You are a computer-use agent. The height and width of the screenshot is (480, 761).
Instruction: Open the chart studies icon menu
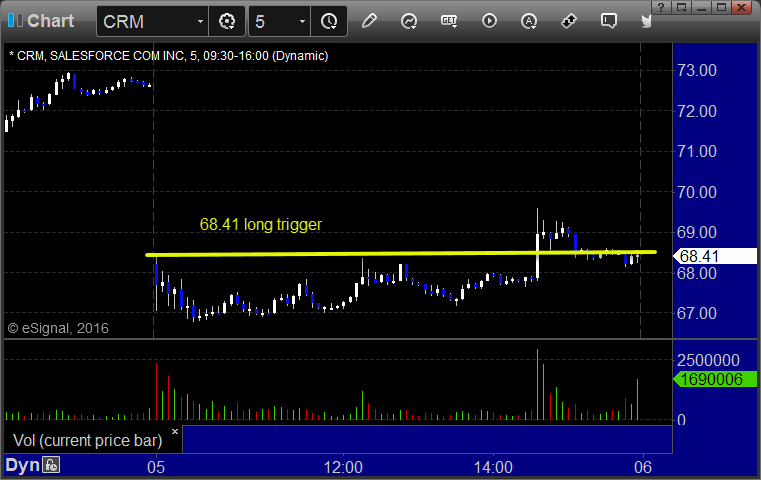[409, 21]
